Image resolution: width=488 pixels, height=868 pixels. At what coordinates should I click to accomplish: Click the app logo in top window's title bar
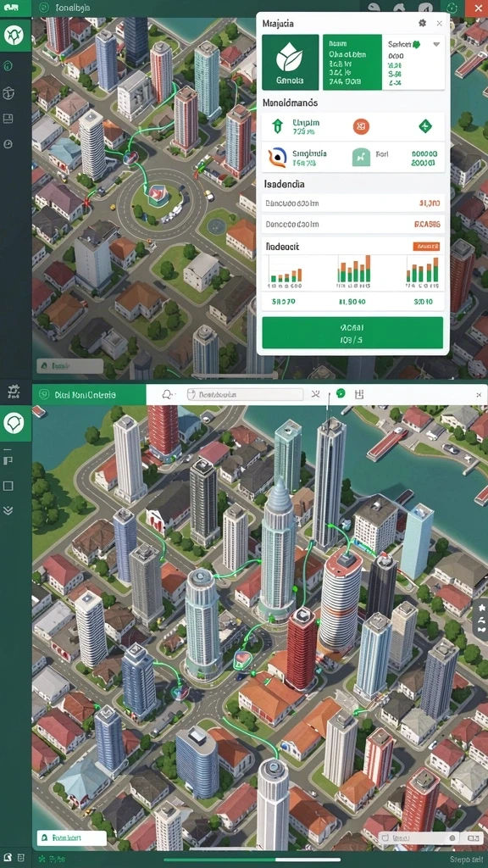(x=12, y=8)
